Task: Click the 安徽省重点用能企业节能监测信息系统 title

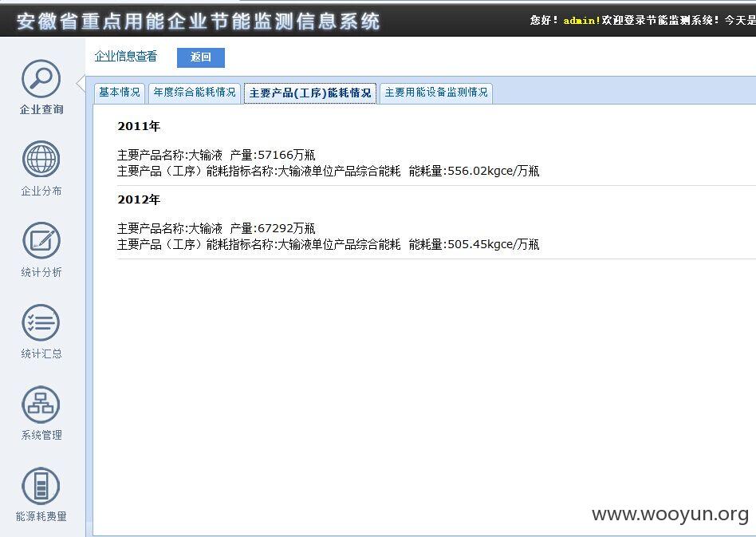Action: coord(198,22)
